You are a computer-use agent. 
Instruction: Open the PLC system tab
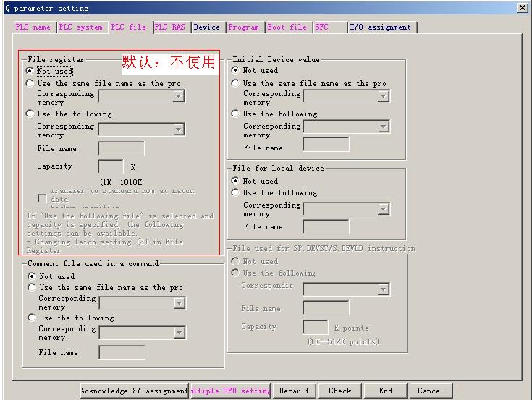pos(80,27)
